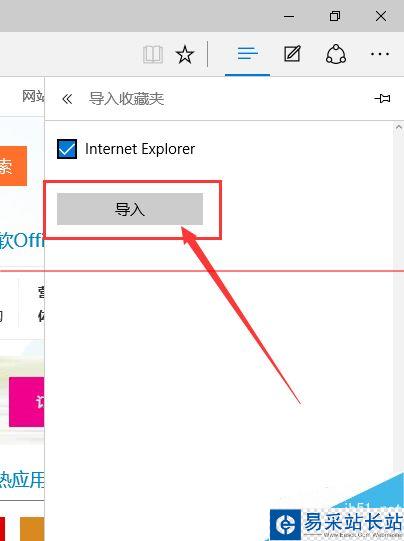Open the More actions ellipsis menu
Image resolution: width=404 pixels, height=541 pixels.
pyautogui.click(x=380, y=54)
